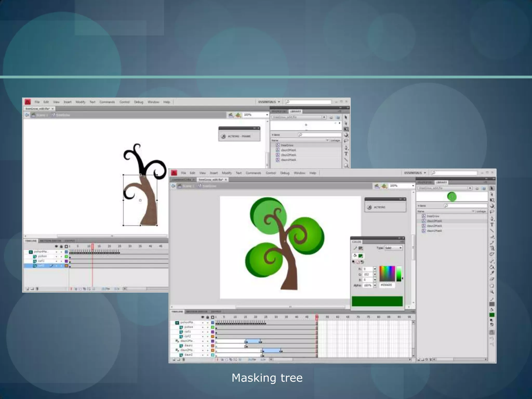Open the Modify menu in front window
532x399 pixels.
[227, 173]
